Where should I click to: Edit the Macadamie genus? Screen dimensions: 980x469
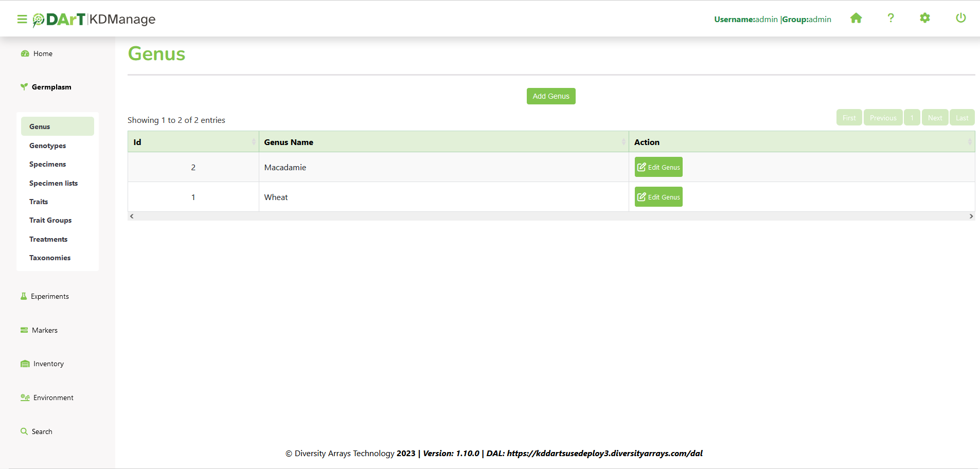point(658,167)
